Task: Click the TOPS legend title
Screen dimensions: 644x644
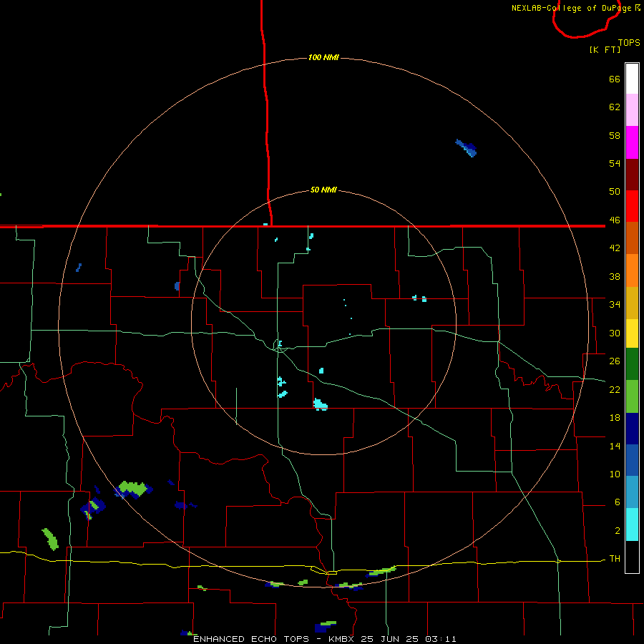Action: coord(629,43)
